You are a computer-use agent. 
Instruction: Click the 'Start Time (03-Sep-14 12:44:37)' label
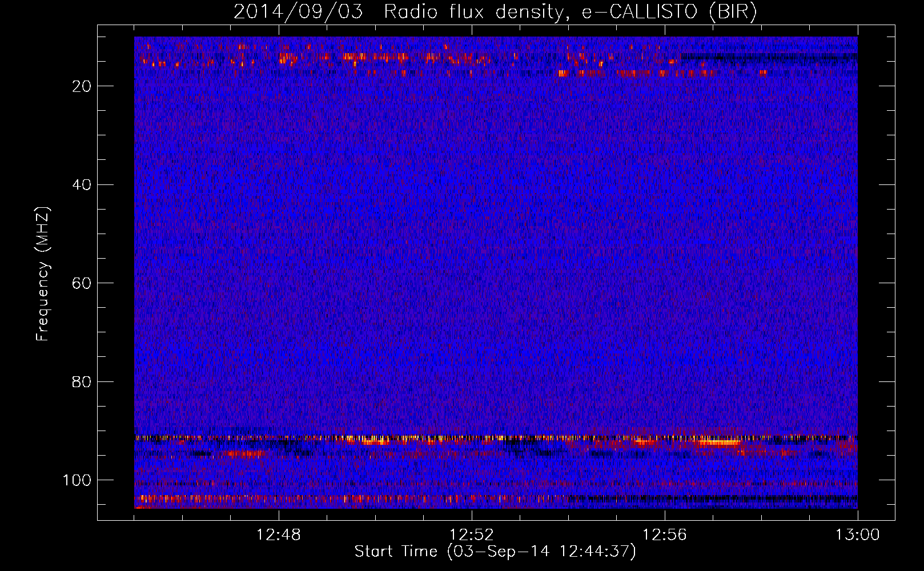tap(495, 552)
